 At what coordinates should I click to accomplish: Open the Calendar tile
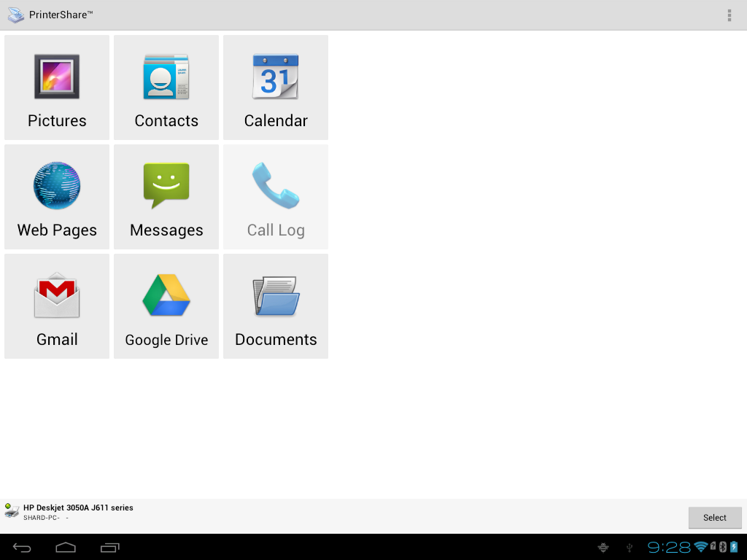point(276,87)
